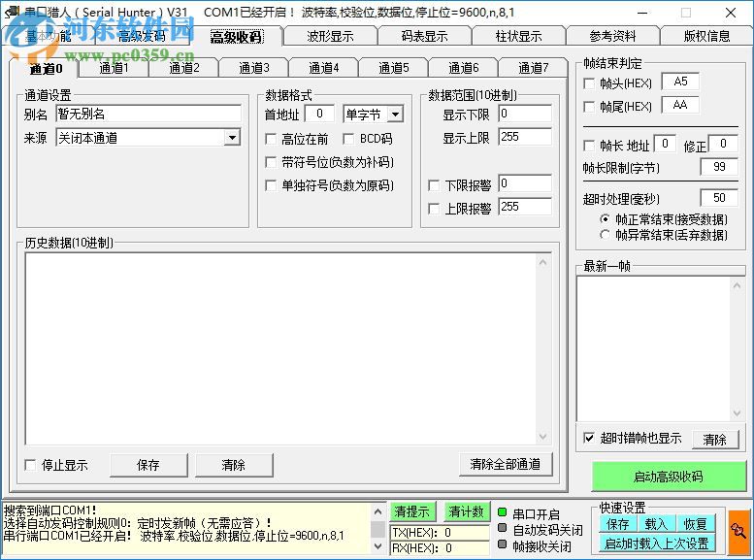The image size is (754, 560).
Task: Open the 来源 source dropdown
Action: pos(232,138)
